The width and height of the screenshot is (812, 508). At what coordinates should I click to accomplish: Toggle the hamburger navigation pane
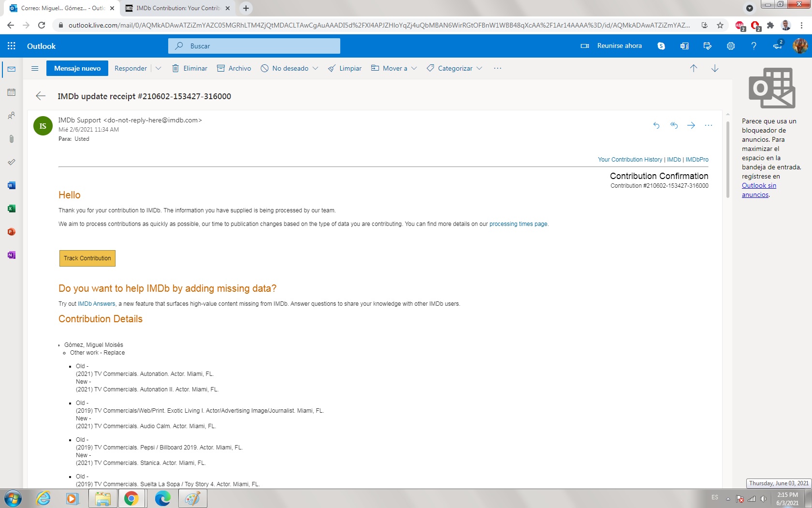point(35,68)
